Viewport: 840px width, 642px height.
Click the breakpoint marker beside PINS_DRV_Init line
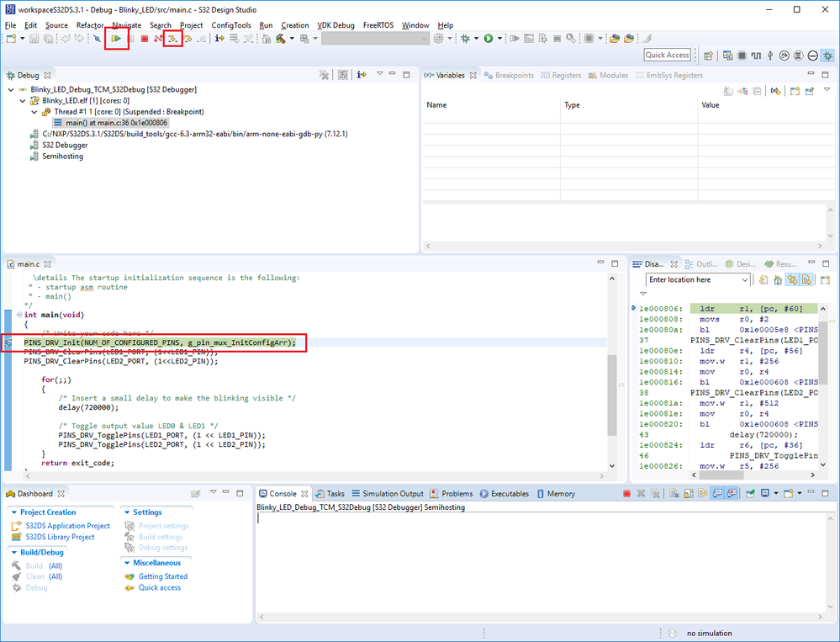8,342
